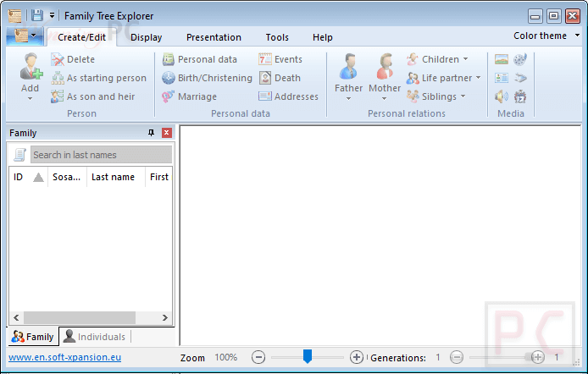Open Personal data editor
This screenshot has height=374, width=588.
[x=199, y=59]
